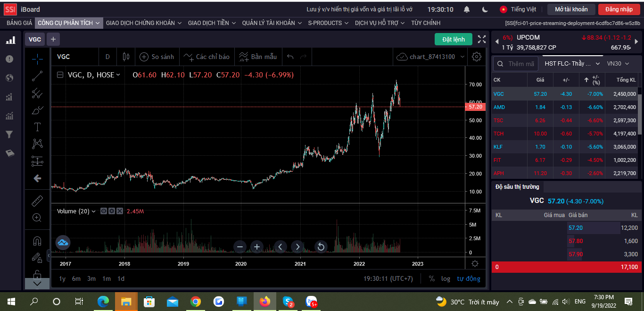644x311 pixels.
Task: Open the GIAO DỊCH CHỨNG KHOÁN menu
Action: [x=144, y=23]
